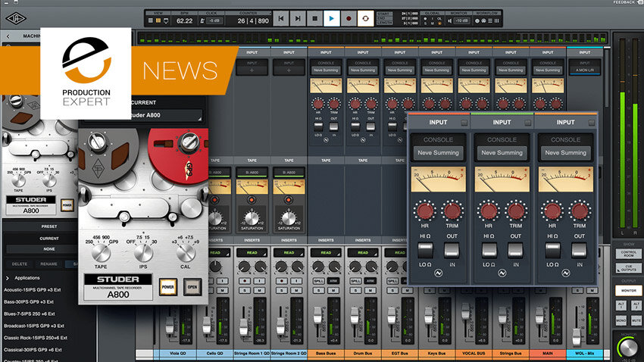Open Neve Summing selector on middle zoomed strip
The width and height of the screenshot is (644, 362).
502,153
